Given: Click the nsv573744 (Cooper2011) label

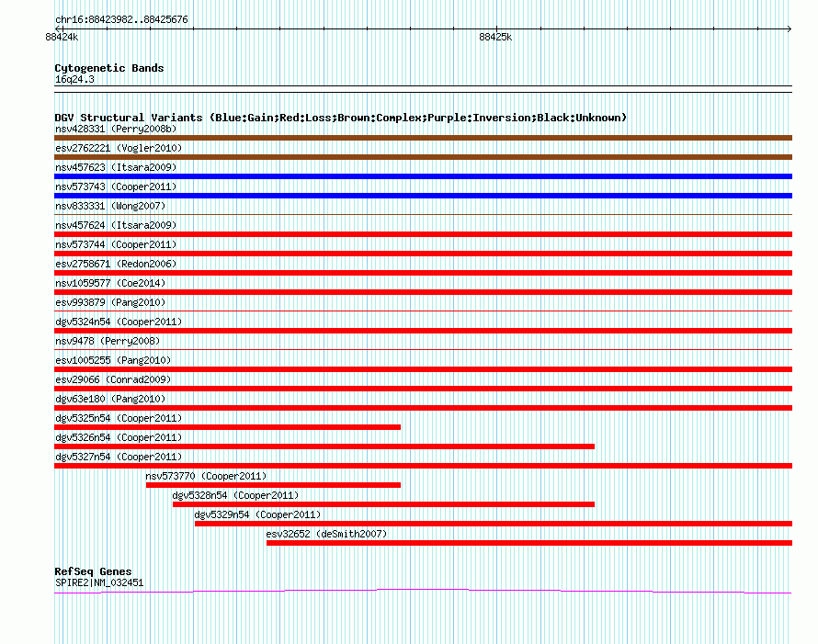Looking at the screenshot, I should (116, 244).
